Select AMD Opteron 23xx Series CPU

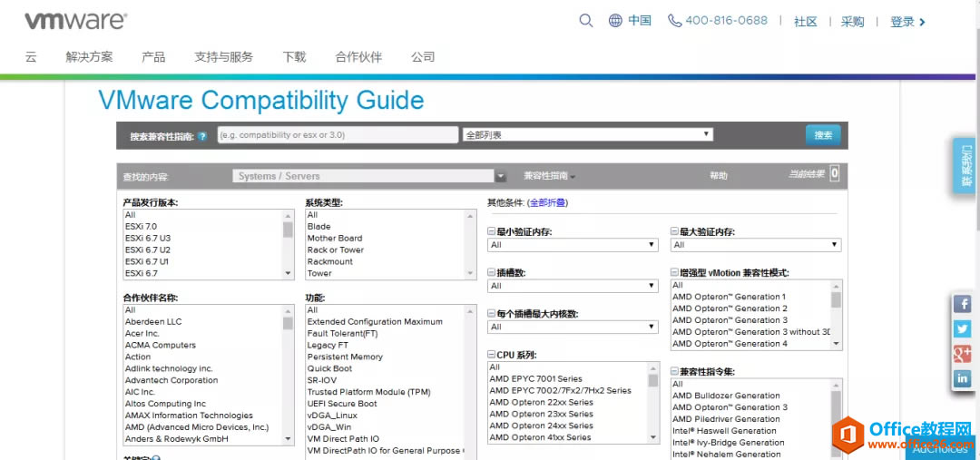pyautogui.click(x=541, y=414)
